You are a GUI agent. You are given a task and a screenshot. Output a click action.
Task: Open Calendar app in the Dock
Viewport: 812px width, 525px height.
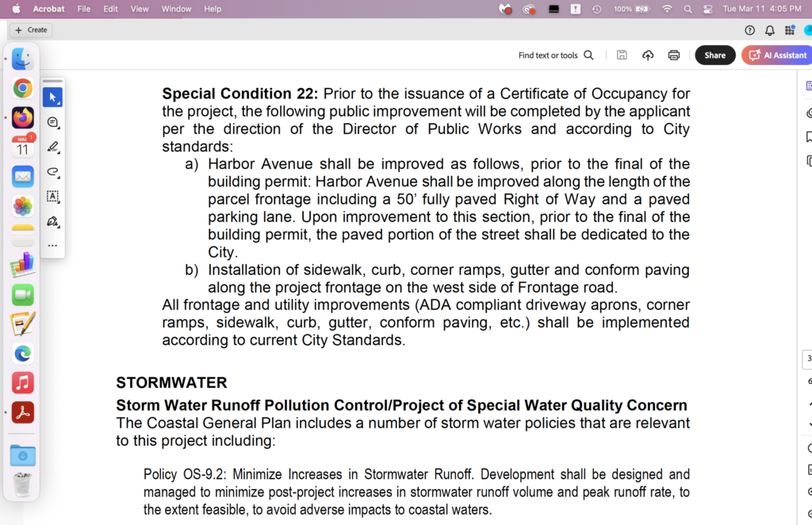tap(23, 147)
